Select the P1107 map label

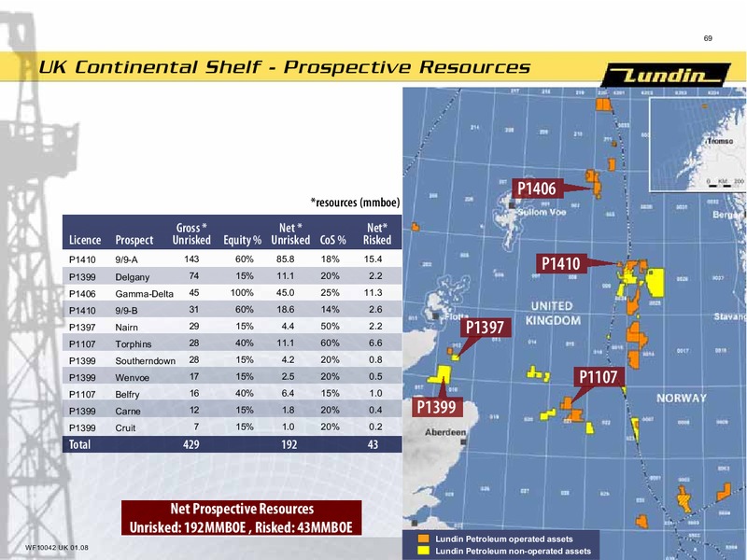click(x=599, y=377)
